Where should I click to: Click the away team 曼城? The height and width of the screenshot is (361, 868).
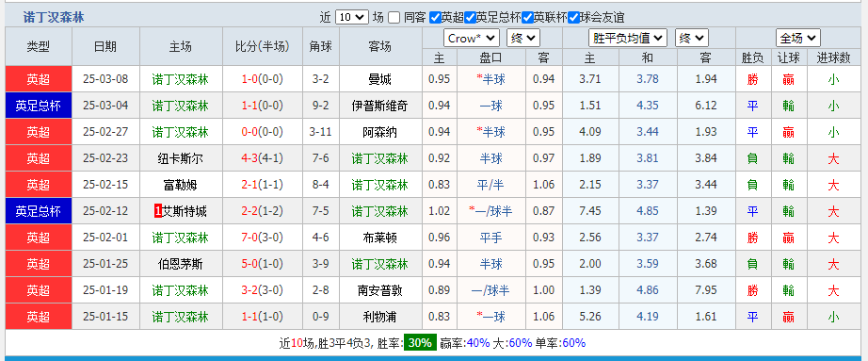[379, 79]
